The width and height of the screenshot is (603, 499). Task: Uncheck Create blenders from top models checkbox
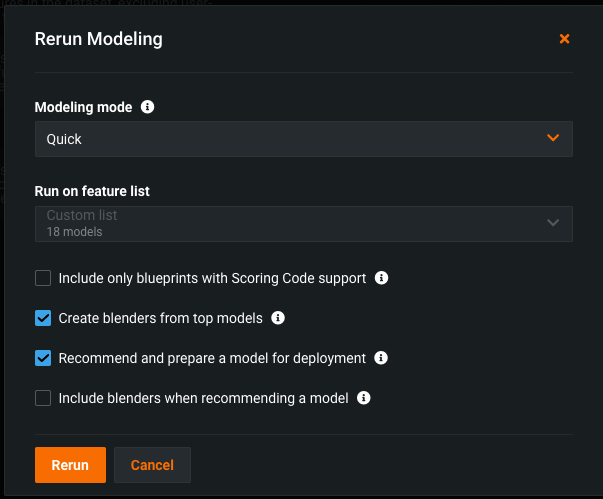point(43,318)
